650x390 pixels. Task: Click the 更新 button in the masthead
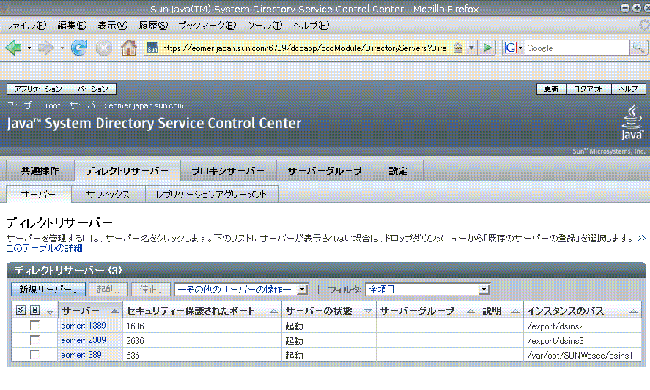[551, 89]
